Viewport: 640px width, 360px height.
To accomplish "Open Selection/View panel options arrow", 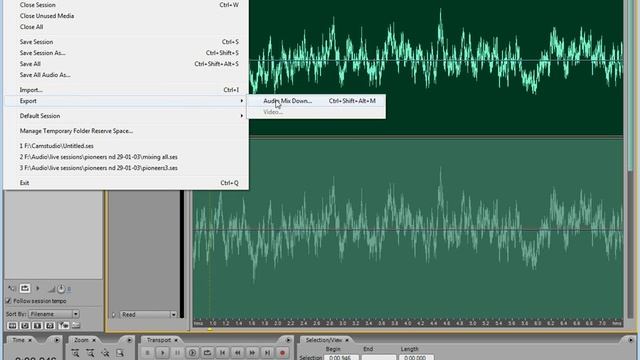I will [x=631, y=340].
